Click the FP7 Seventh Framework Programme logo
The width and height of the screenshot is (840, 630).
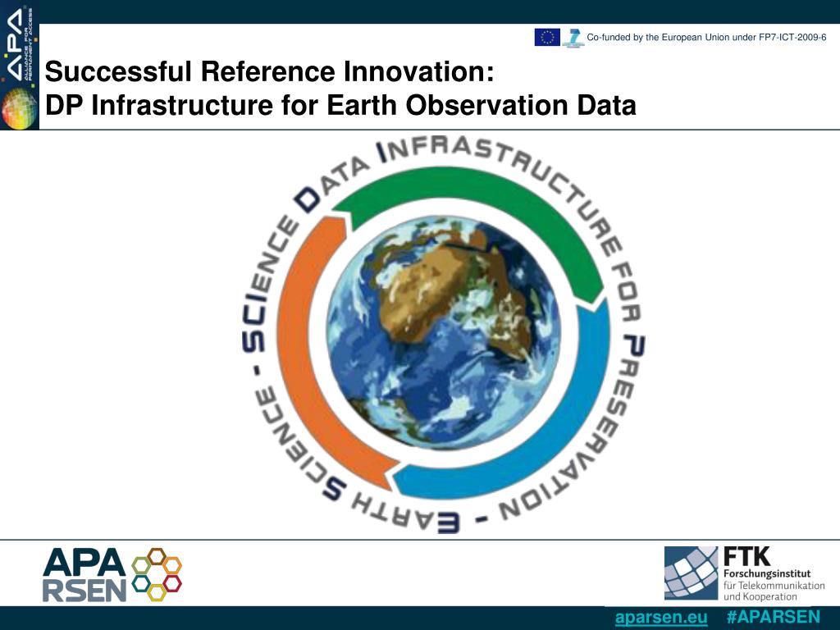pos(573,38)
